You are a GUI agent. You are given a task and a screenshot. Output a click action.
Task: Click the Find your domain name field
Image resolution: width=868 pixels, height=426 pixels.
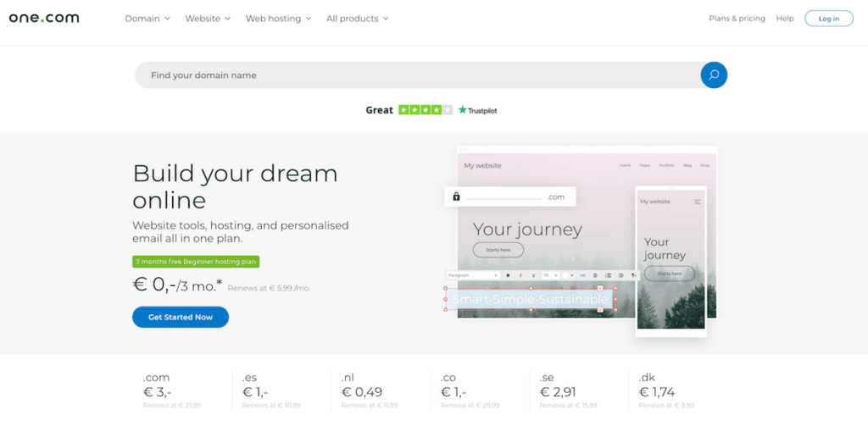(x=418, y=75)
